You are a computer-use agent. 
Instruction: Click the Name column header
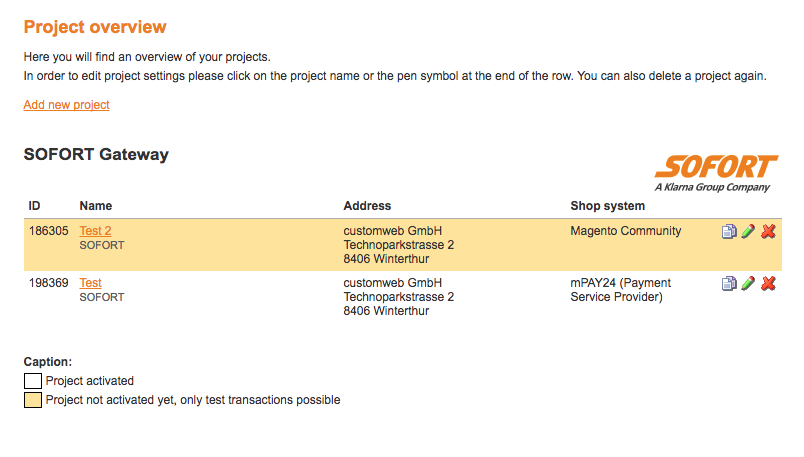tap(96, 206)
